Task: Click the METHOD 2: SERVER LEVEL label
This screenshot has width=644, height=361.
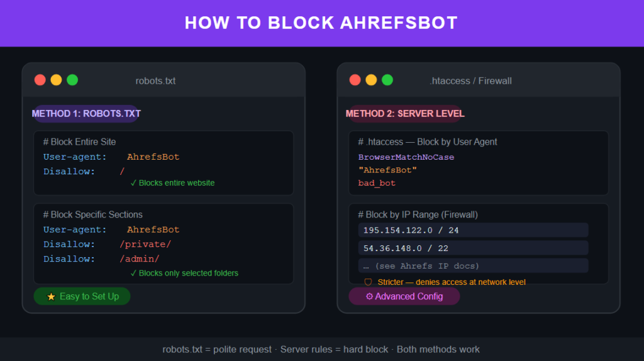Action: [x=405, y=114]
